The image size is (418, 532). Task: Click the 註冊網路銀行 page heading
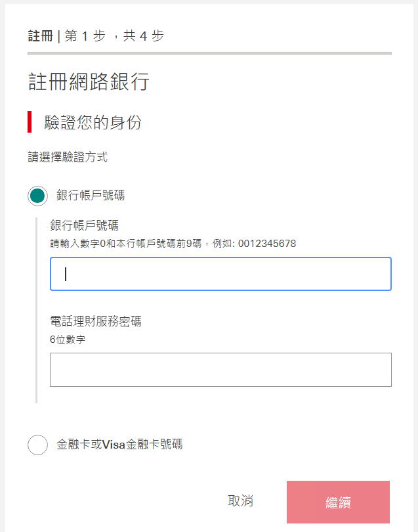89,81
